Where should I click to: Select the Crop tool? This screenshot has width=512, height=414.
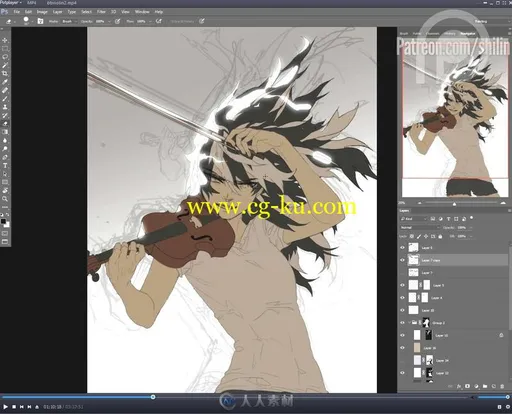(x=5, y=74)
